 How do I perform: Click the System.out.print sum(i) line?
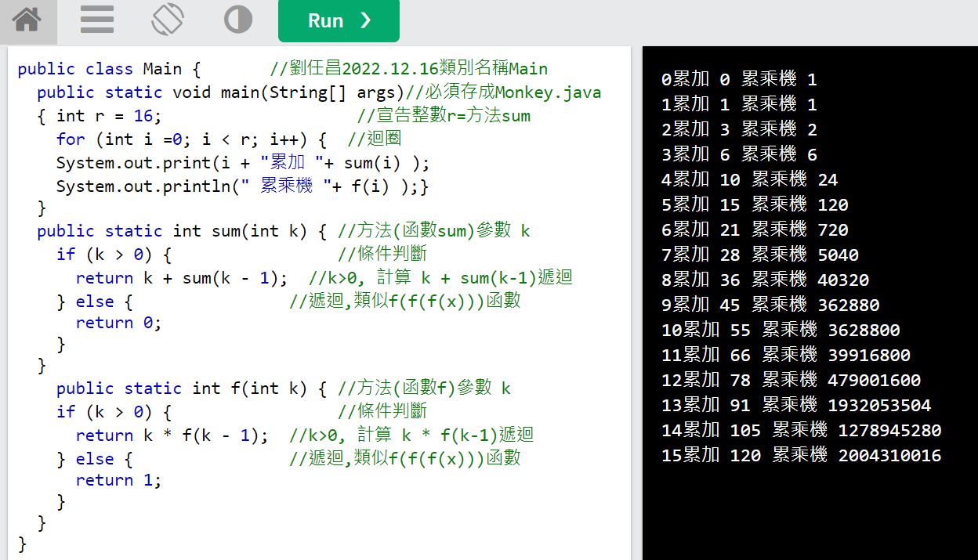243,163
